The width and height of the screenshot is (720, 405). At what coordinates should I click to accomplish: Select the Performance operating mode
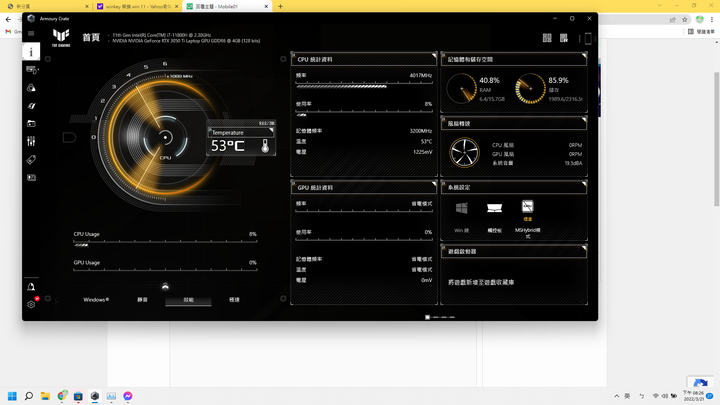coord(188,300)
